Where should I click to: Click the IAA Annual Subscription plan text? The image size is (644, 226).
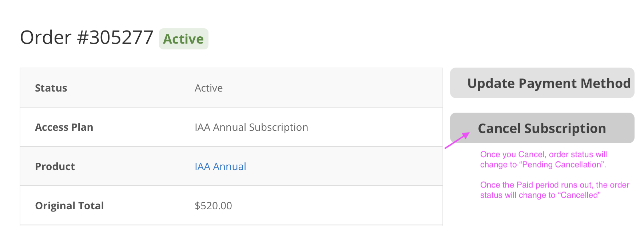pyautogui.click(x=251, y=127)
